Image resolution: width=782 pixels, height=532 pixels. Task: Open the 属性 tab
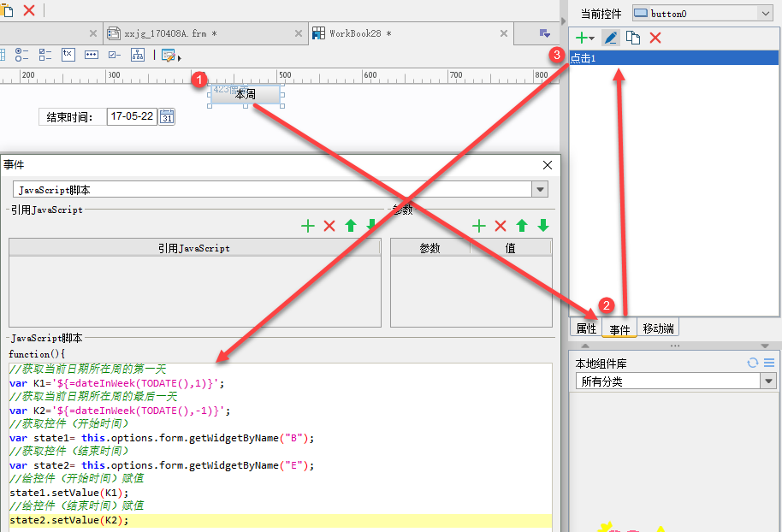tap(586, 328)
